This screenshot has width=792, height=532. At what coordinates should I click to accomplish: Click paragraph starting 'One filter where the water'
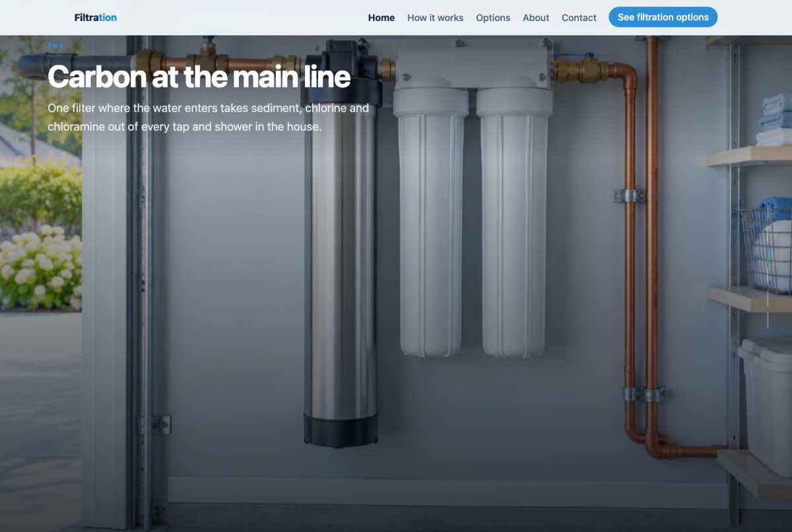(x=209, y=117)
